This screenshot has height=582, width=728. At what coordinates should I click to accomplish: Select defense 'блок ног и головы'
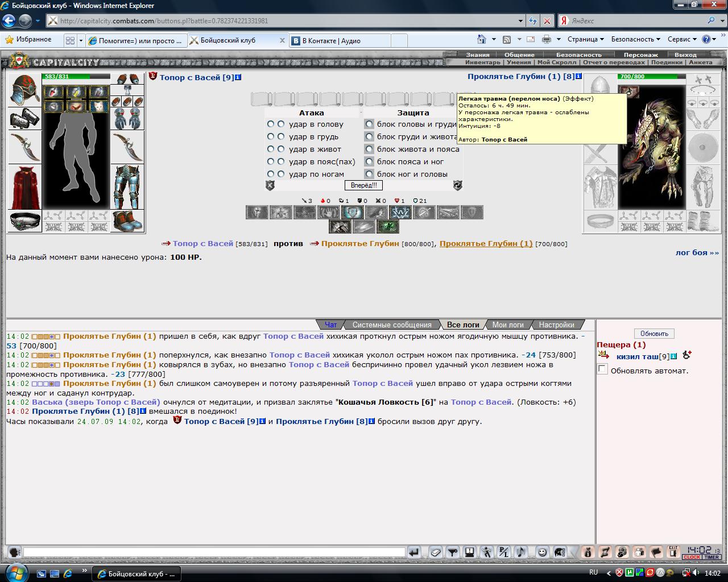click(x=370, y=174)
